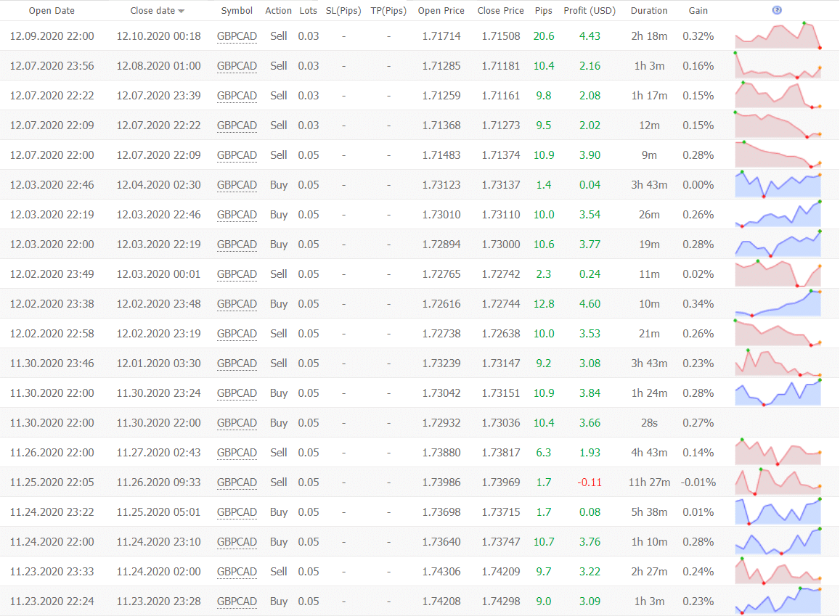840x616 pixels.
Task: Select open date 11.24.2020 23:22
Action: tap(52, 512)
